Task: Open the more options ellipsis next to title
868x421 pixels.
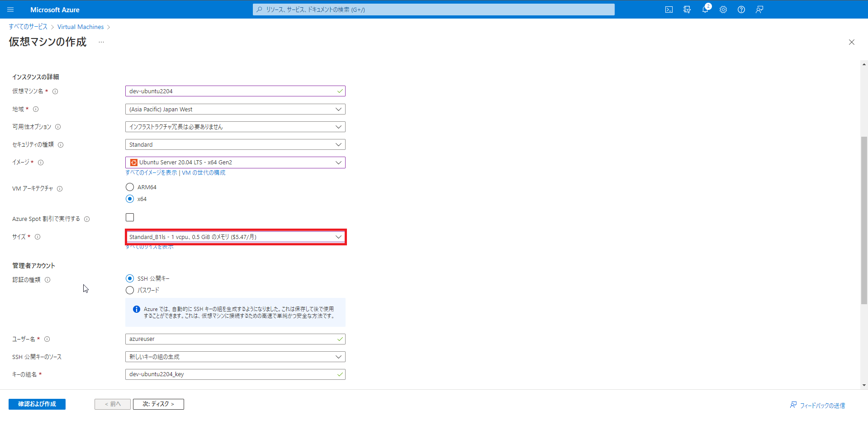Action: point(101,42)
